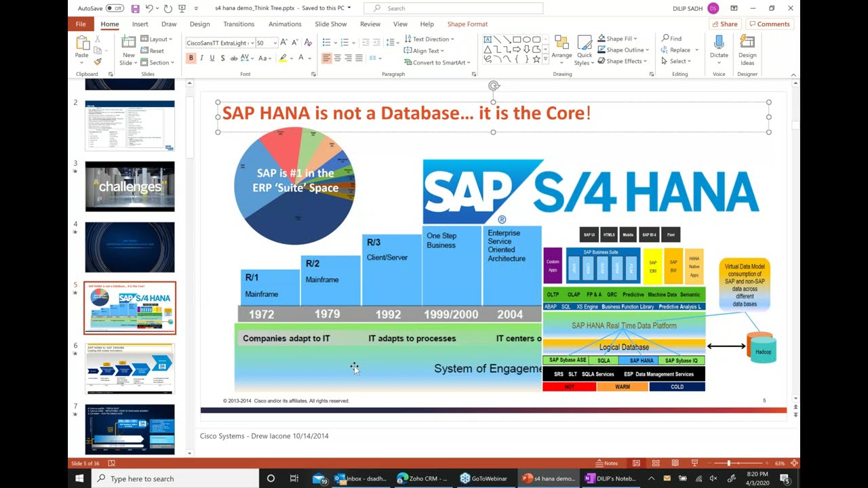The height and width of the screenshot is (488, 868).
Task: Toggle Bold formatting
Action: (191, 58)
